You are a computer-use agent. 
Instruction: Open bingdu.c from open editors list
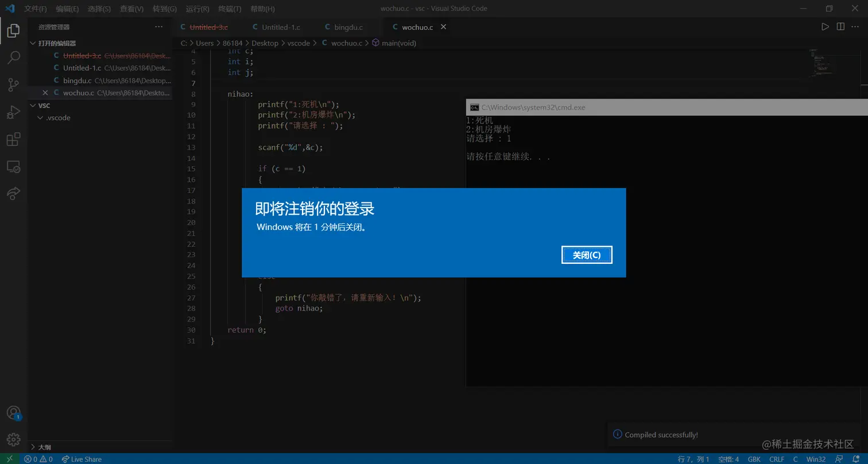(100, 80)
